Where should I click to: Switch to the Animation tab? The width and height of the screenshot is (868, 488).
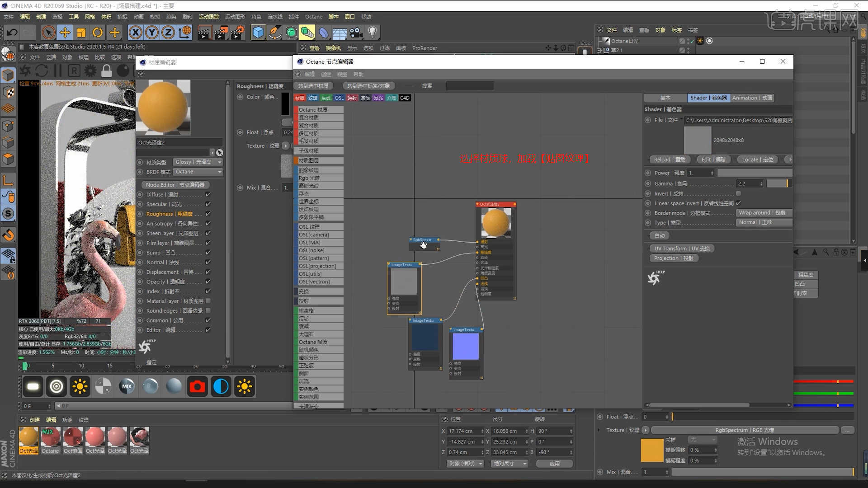pyautogui.click(x=752, y=98)
